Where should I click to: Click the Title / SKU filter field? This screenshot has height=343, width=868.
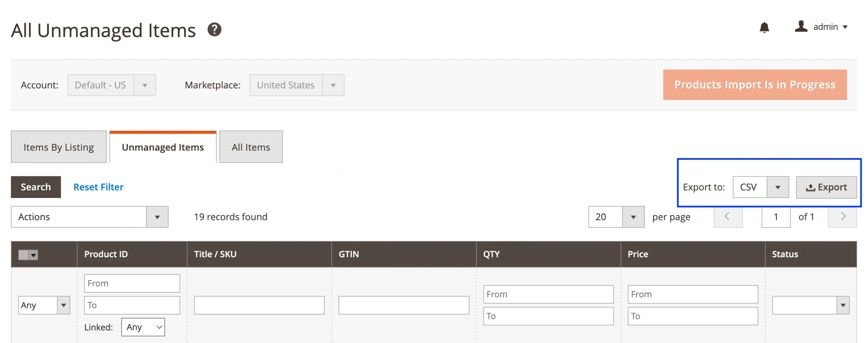pos(259,305)
